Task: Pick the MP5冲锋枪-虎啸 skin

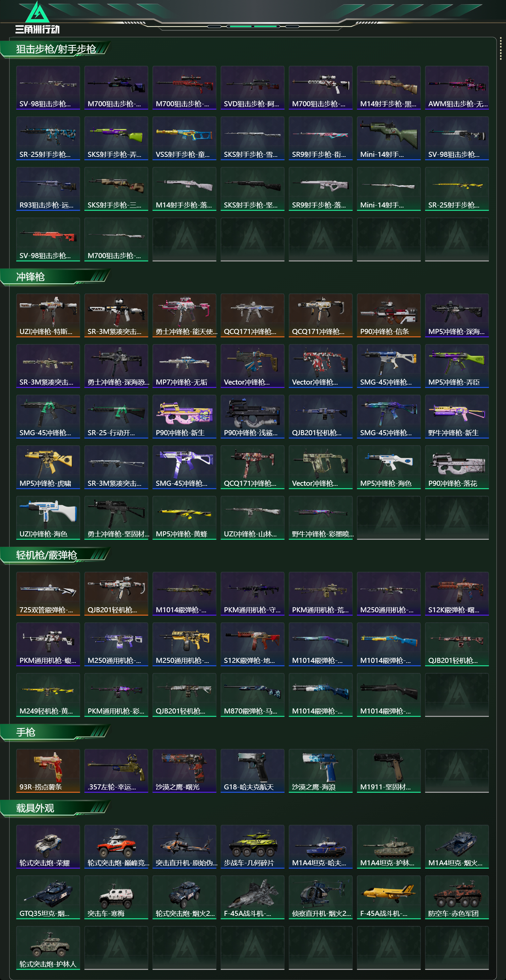Action: [48, 467]
